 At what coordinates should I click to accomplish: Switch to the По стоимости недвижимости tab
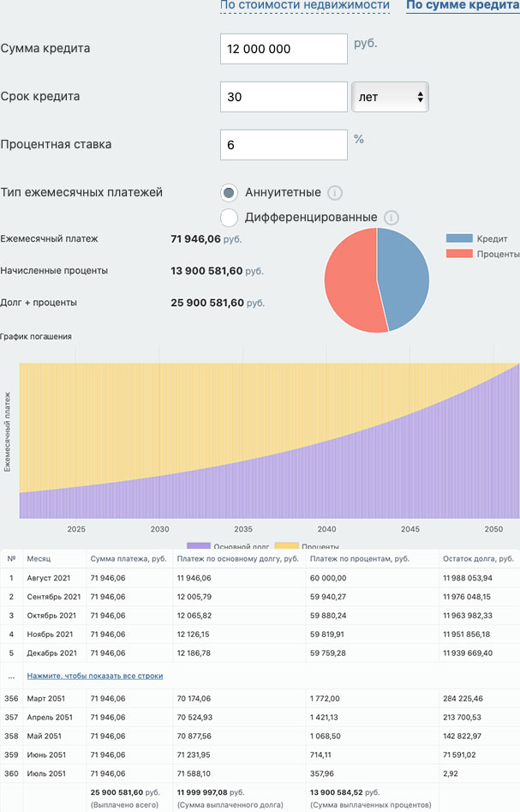[x=304, y=5]
